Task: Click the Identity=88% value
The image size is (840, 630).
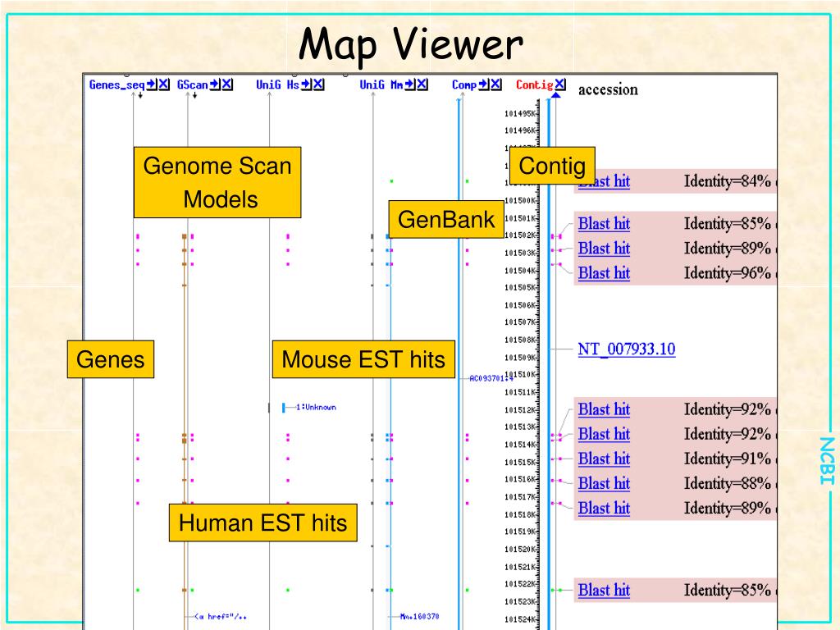Action: pyautogui.click(x=728, y=484)
